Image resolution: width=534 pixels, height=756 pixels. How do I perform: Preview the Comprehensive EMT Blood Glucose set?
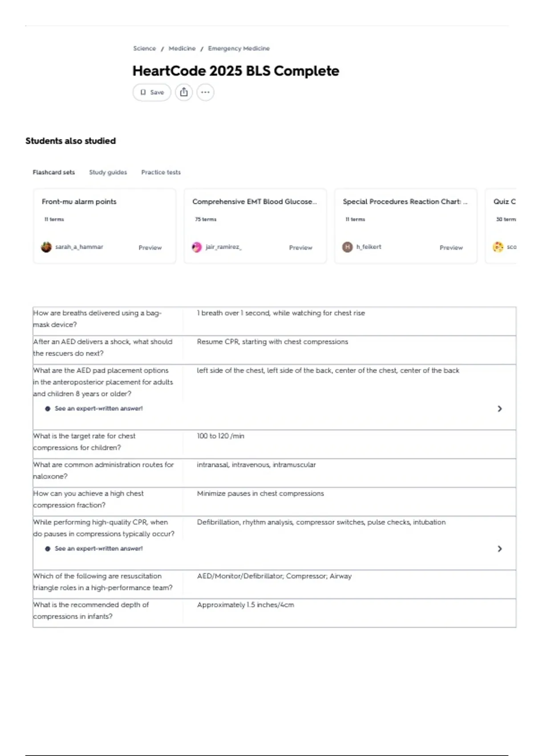[301, 248]
